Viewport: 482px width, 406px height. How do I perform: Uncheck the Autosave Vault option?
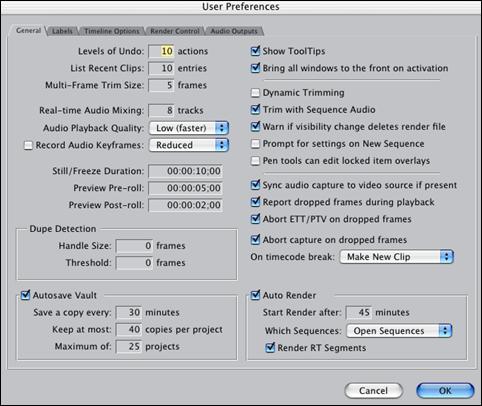[x=25, y=295]
